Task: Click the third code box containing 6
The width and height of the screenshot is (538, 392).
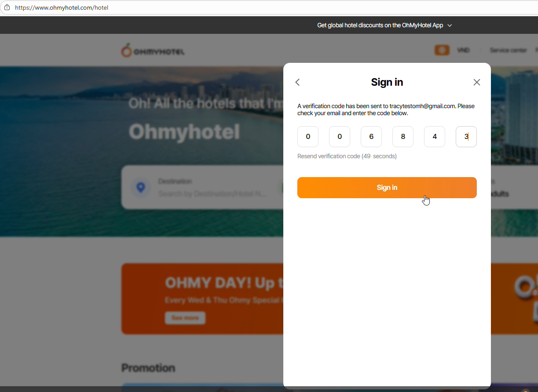Action: (371, 137)
